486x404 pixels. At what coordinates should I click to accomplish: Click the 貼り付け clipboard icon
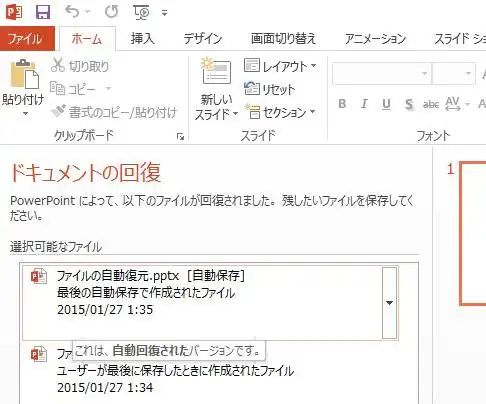coord(24,74)
